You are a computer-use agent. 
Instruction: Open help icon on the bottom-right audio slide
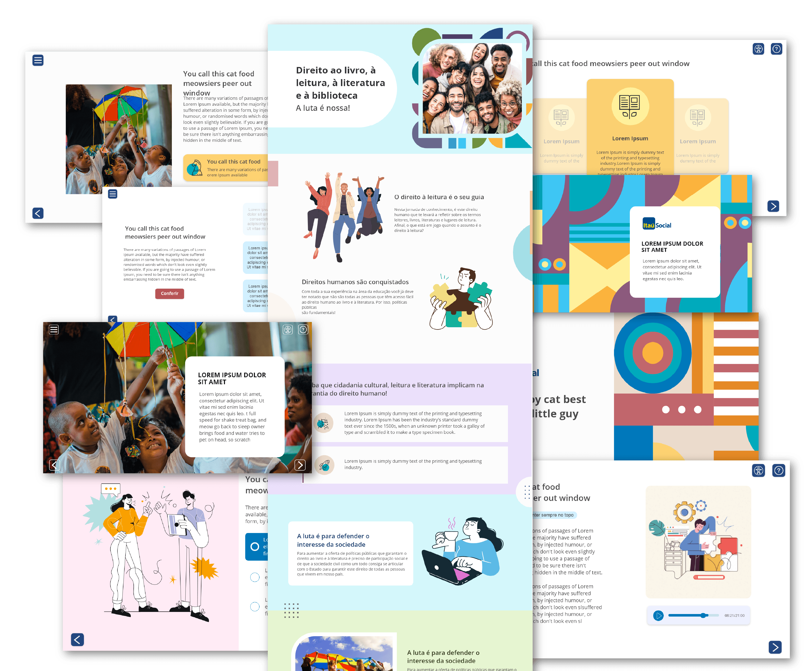(x=778, y=470)
